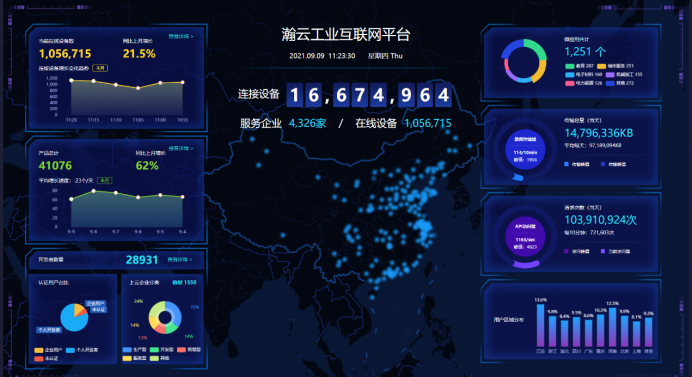
Task: Click the 16,674,964 connected devices counter
Action: click(369, 95)
